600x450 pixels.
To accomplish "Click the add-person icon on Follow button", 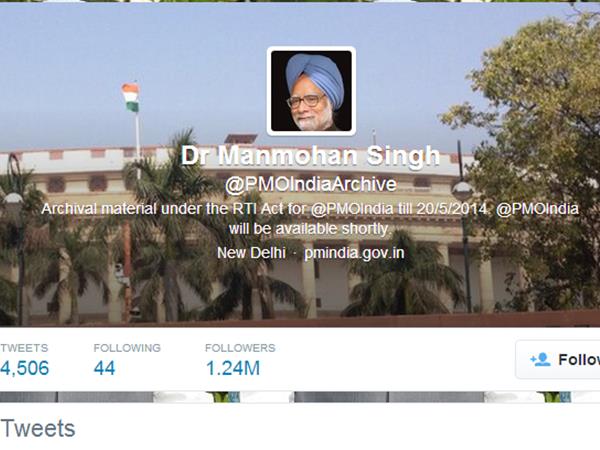I will [540, 360].
